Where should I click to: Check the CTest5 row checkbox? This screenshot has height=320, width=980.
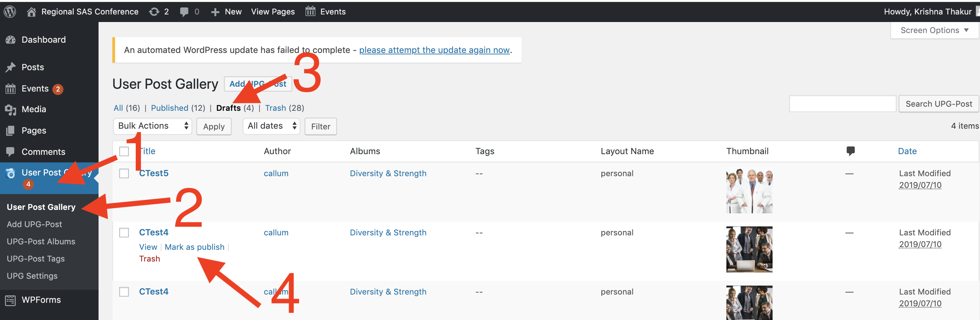124,173
